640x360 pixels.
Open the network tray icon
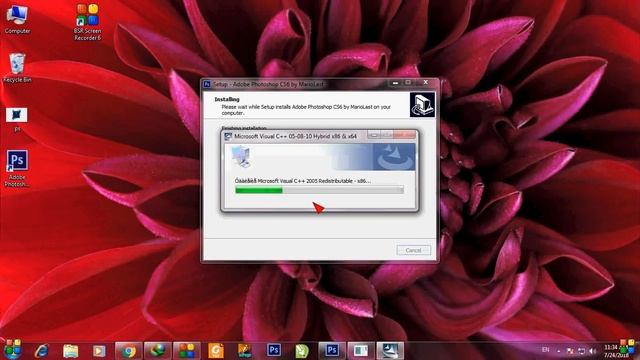(x=582, y=351)
